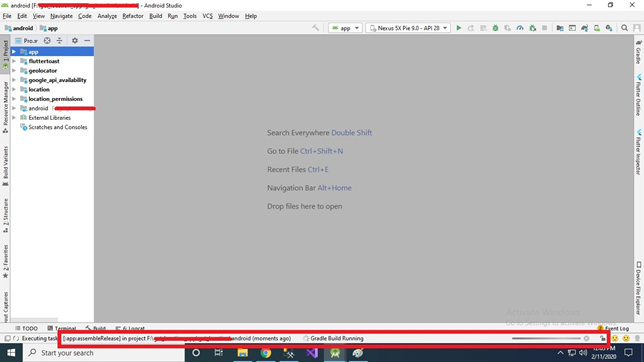
Task: Run the app with green play button
Action: (x=459, y=28)
